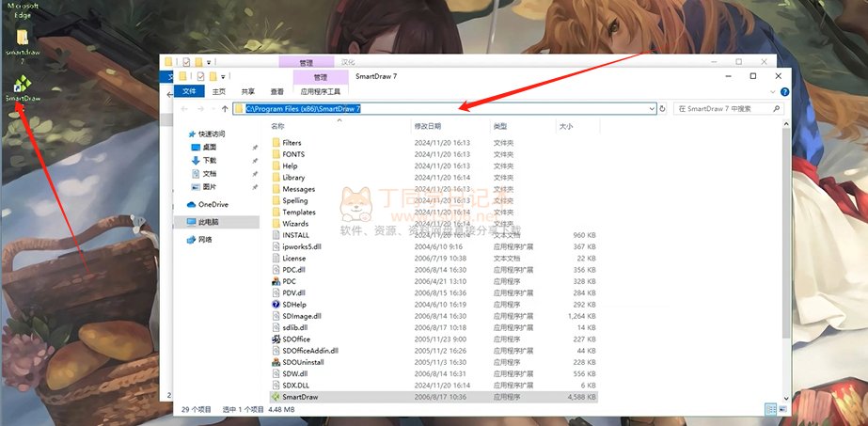Click the magnifier search icon
868x426 pixels.
coord(777,109)
